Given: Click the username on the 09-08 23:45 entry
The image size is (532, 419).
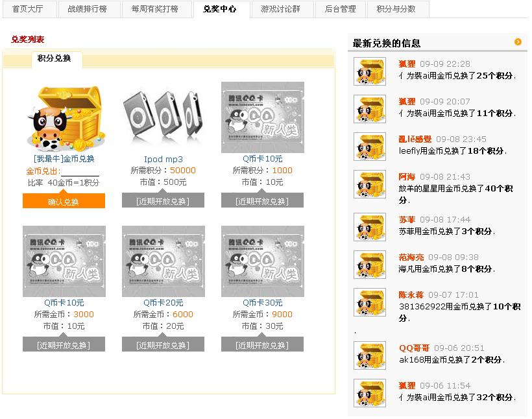Looking at the screenshot, I should point(415,139).
